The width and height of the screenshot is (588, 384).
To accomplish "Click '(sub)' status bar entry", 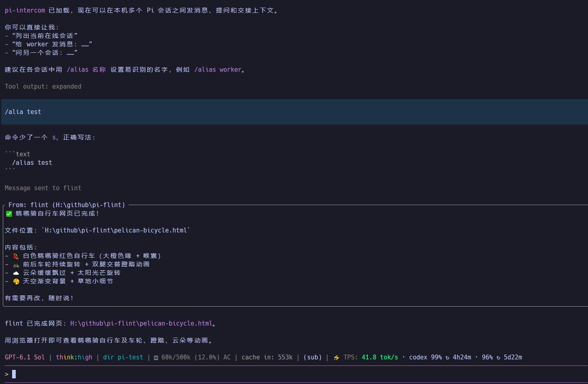I will 313,357.
